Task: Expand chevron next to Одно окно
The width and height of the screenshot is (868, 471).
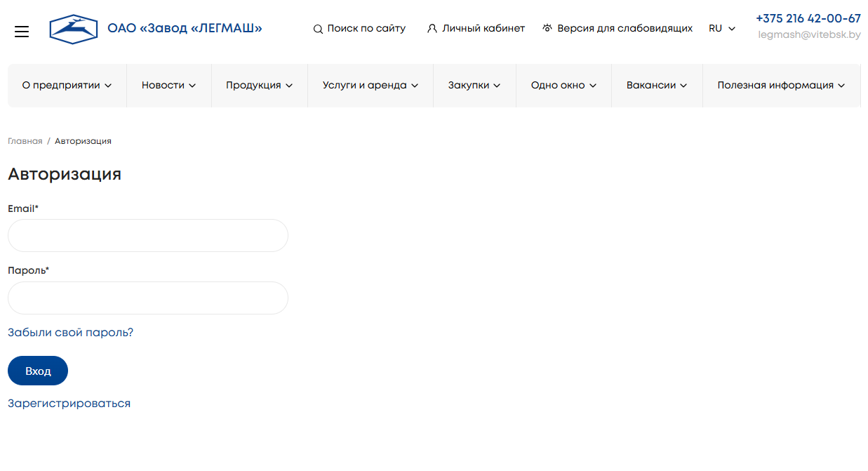Action: coord(592,86)
